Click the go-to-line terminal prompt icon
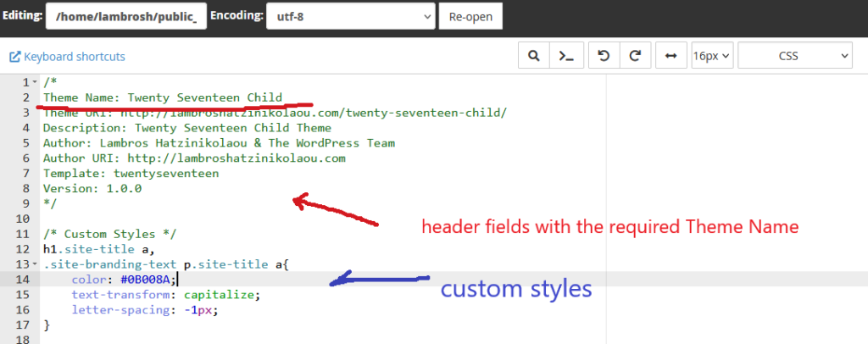The height and width of the screenshot is (344, 868). (565, 56)
